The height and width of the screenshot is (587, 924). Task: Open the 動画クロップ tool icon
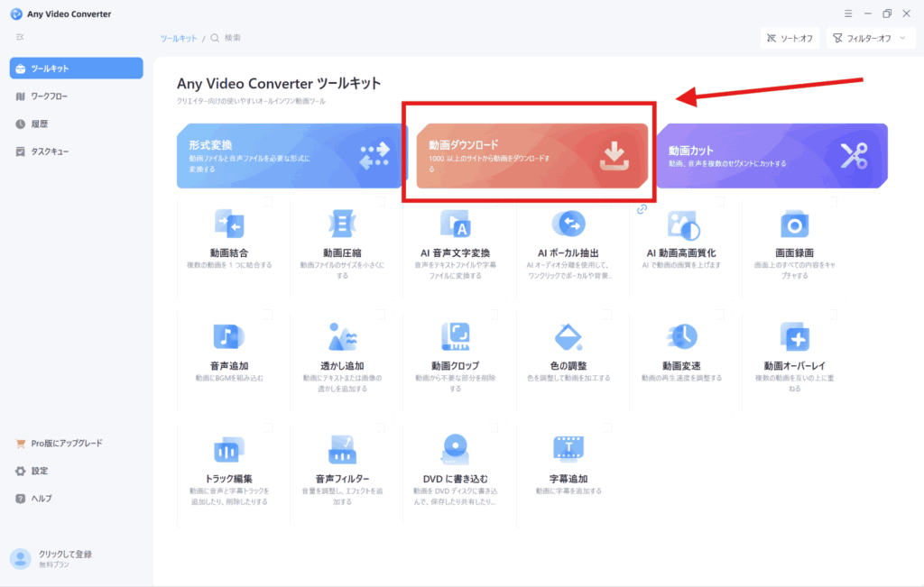[455, 336]
